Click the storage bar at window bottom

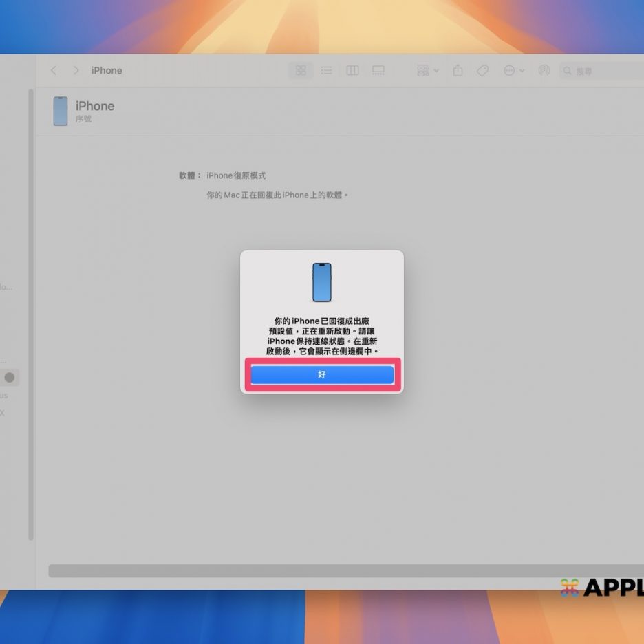point(344,570)
